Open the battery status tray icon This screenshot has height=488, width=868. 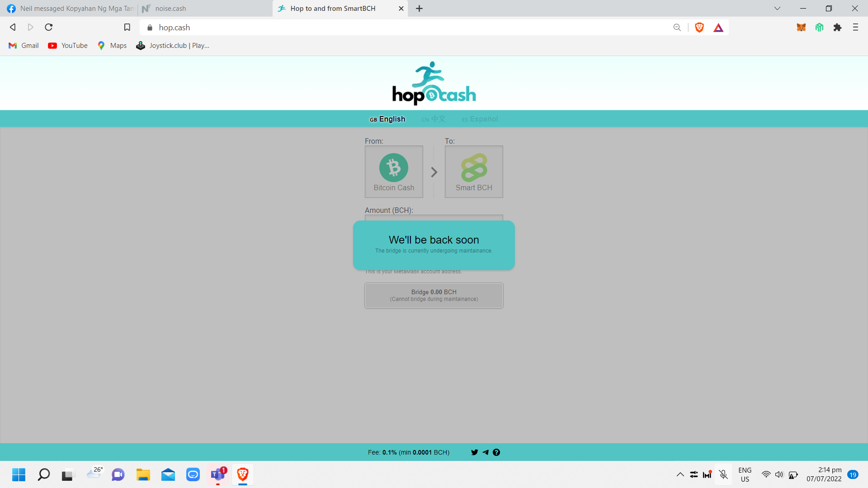point(793,474)
